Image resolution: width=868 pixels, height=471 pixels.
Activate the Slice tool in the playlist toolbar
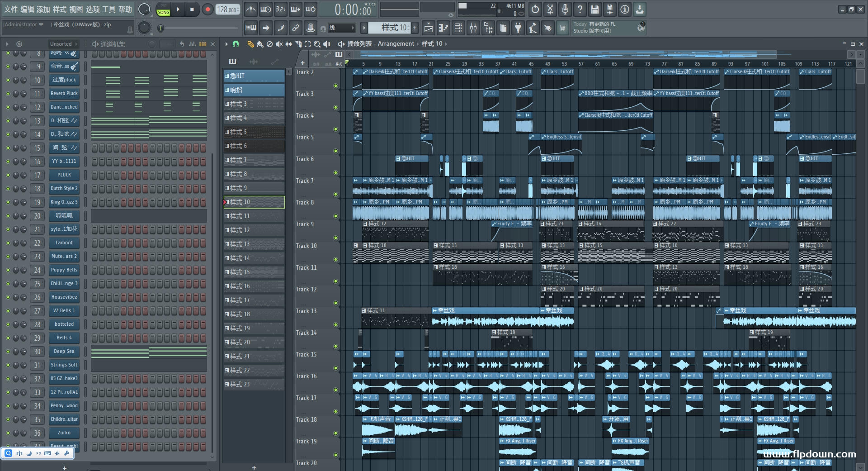tap(299, 44)
